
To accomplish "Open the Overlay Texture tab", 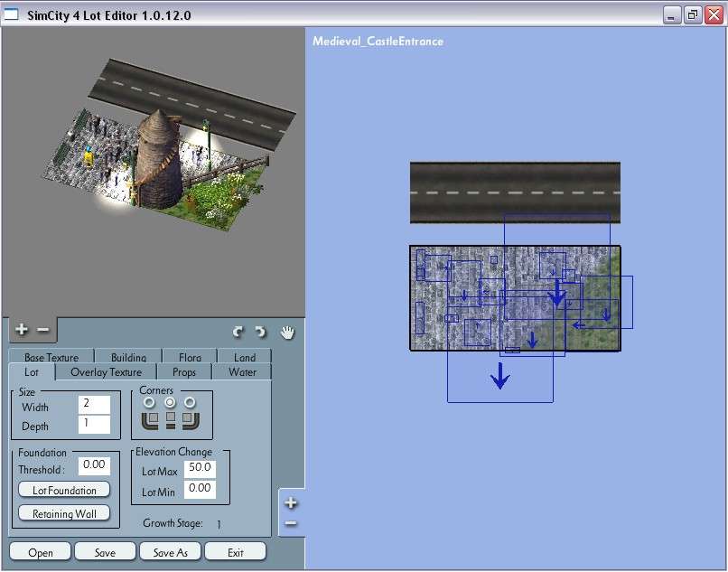I will (x=106, y=371).
